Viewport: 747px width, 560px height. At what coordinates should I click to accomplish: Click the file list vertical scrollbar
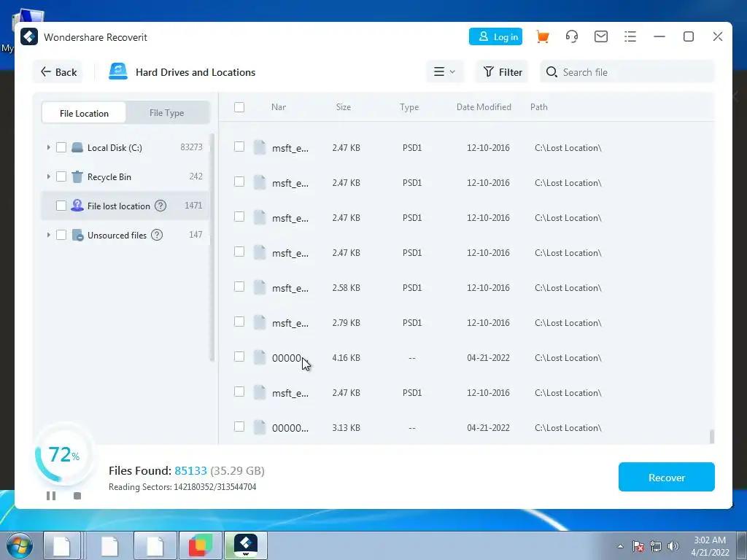712,436
